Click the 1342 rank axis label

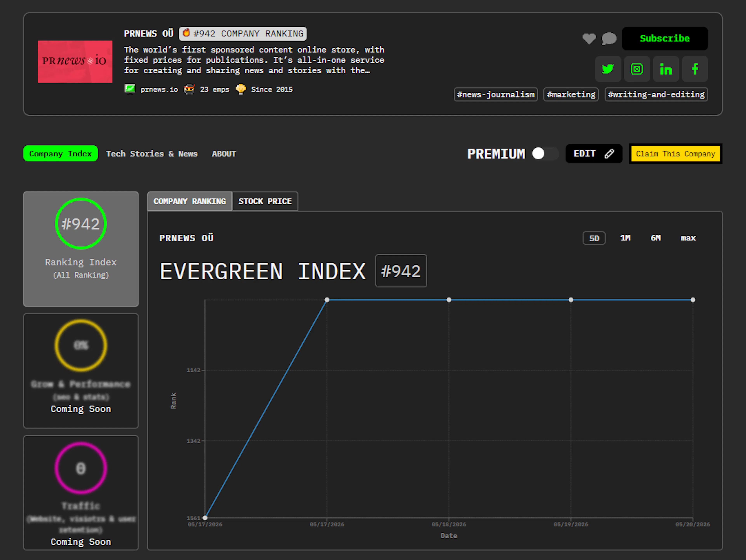(x=193, y=441)
